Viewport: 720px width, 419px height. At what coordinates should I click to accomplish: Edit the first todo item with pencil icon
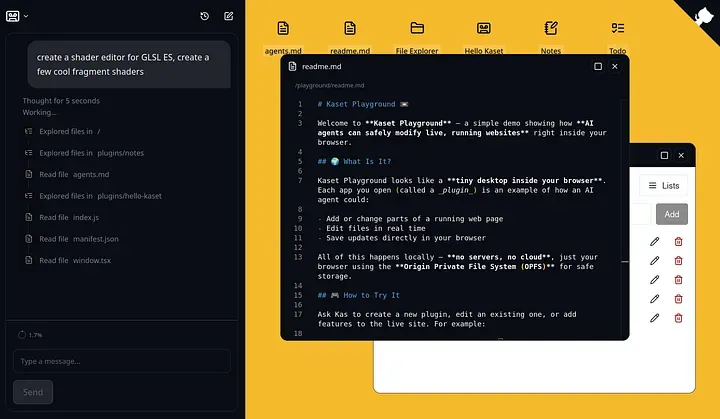[x=655, y=242]
